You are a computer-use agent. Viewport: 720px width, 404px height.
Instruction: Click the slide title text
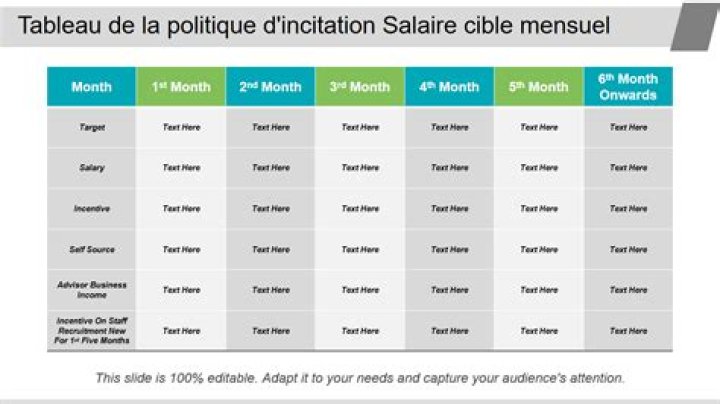click(x=314, y=26)
